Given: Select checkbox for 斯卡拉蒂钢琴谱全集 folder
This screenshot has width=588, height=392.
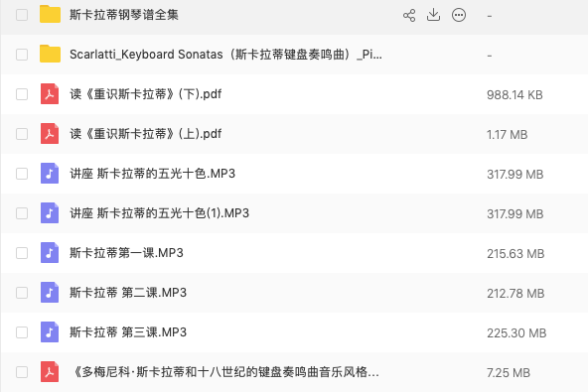Looking at the screenshot, I should [22, 15].
